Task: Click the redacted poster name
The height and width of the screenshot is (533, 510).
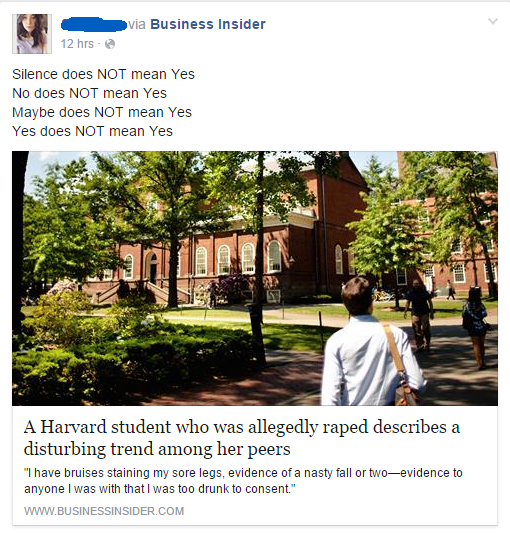Action: click(x=94, y=24)
